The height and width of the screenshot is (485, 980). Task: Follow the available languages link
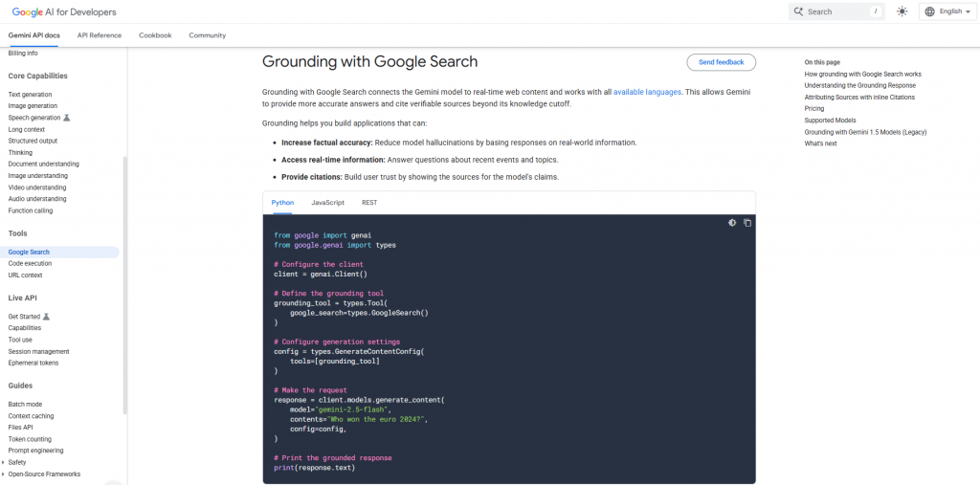(x=647, y=92)
